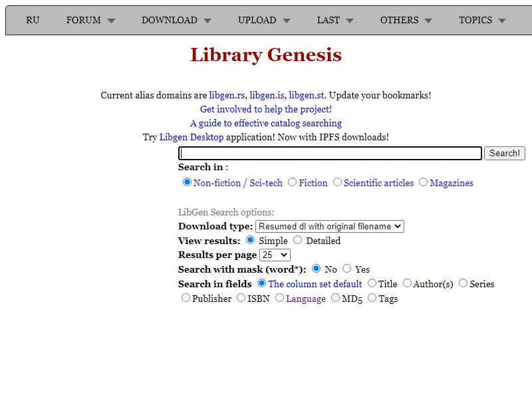
Task: Choose Scientific articles radio option
Action: coord(338,182)
